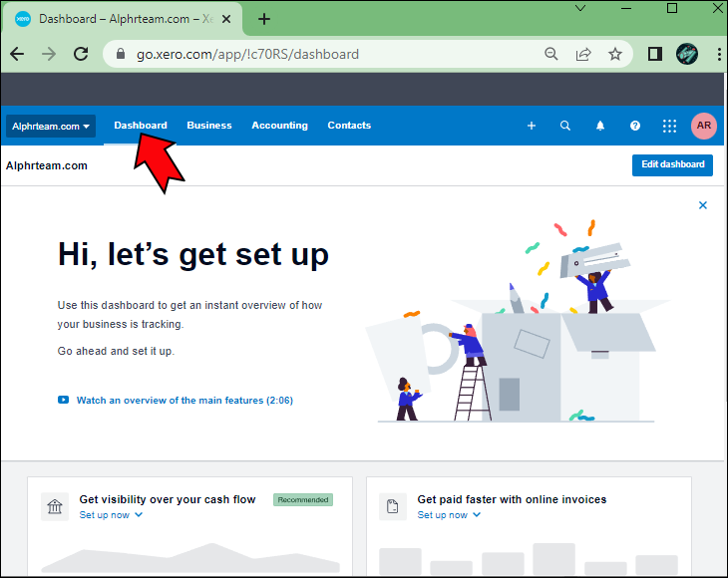
Task: Click the Alphrteam.com page title
Action: [x=47, y=165]
